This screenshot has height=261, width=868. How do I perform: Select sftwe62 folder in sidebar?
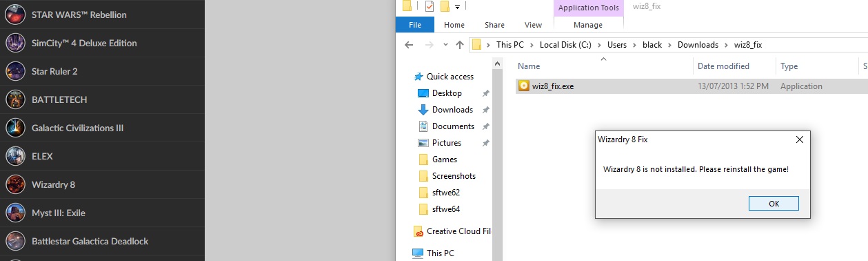coord(447,193)
